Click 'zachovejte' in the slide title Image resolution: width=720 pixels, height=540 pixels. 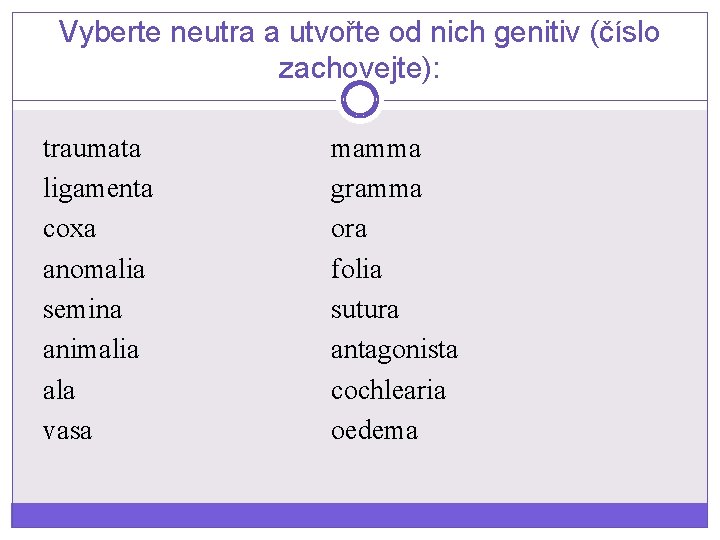(x=352, y=68)
